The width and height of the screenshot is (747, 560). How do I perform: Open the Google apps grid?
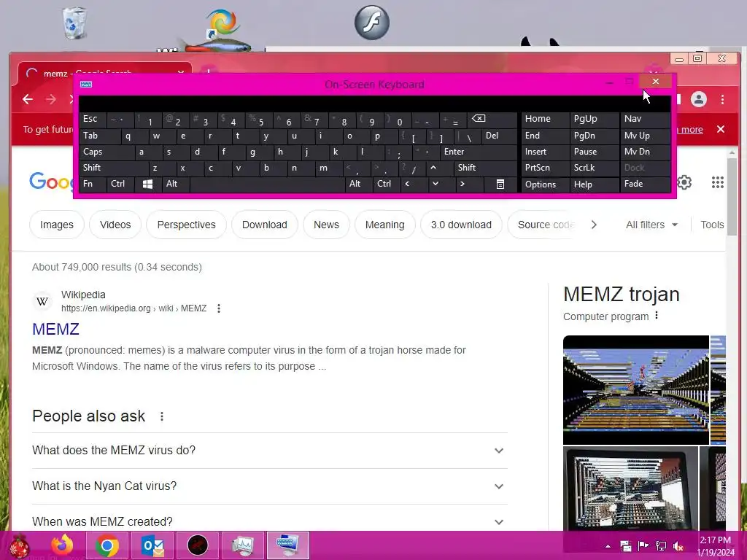718,182
